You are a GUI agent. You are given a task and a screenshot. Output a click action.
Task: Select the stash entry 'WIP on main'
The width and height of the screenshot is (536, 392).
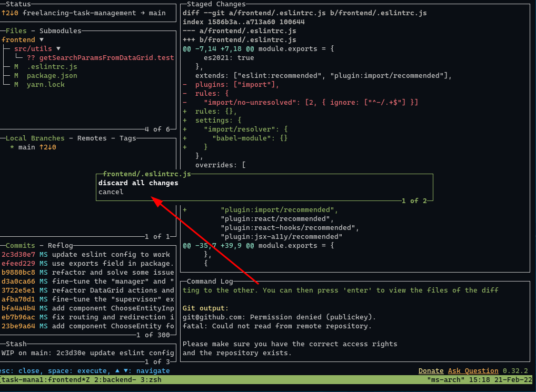pos(87,353)
